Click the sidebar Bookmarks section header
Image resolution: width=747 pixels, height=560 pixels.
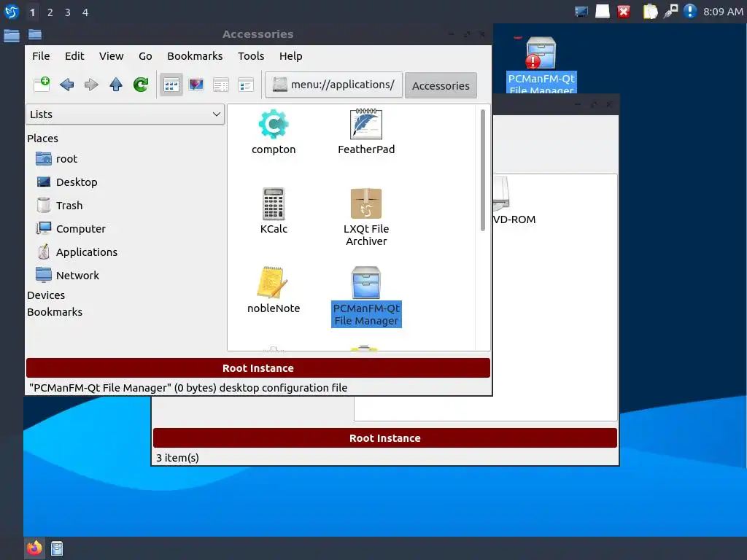(54, 312)
